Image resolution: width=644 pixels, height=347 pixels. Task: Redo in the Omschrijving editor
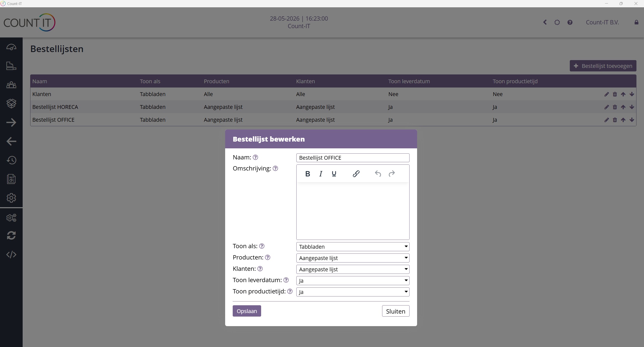point(392,174)
